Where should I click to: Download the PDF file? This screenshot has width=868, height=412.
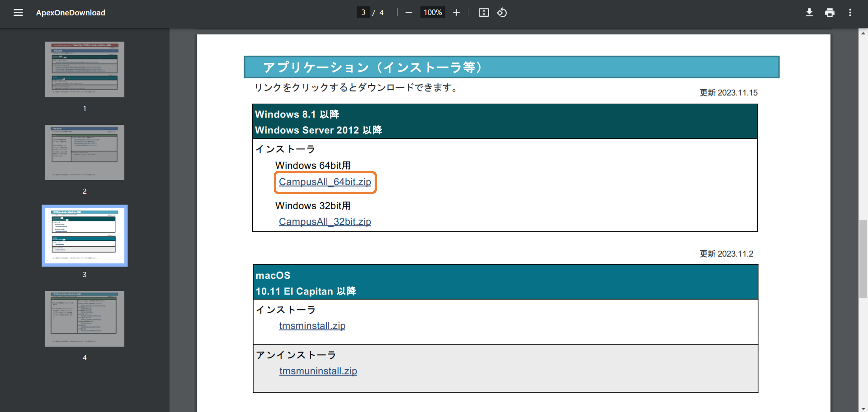coord(809,12)
